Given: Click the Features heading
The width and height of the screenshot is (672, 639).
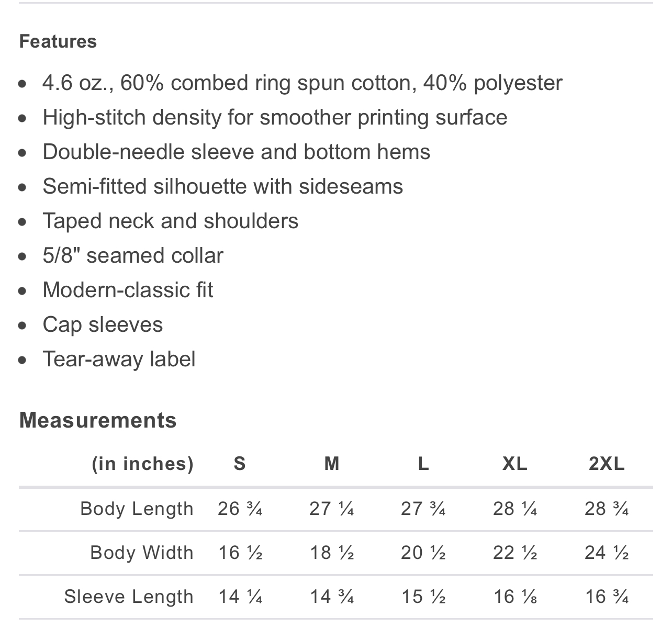Looking at the screenshot, I should pyautogui.click(x=58, y=41).
